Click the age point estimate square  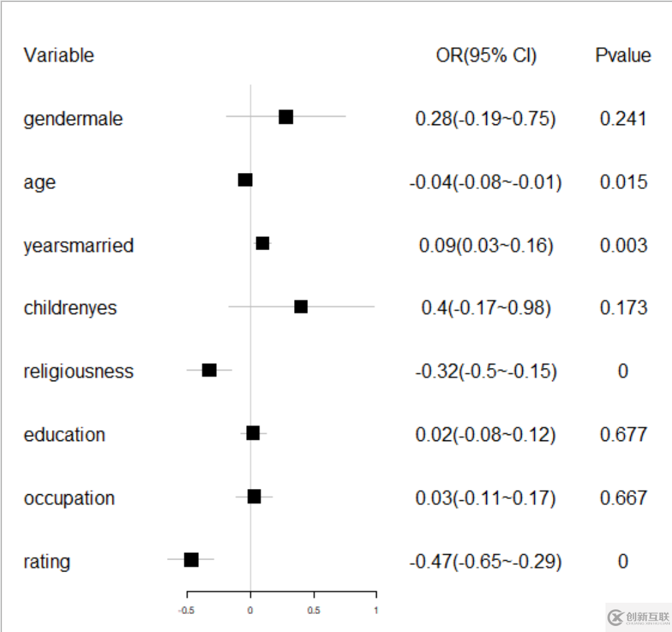(246, 180)
